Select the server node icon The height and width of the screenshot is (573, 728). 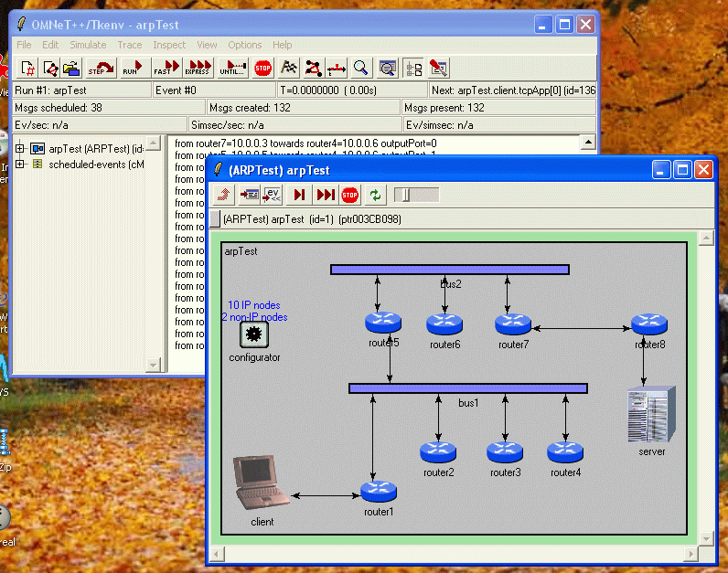[x=651, y=414]
